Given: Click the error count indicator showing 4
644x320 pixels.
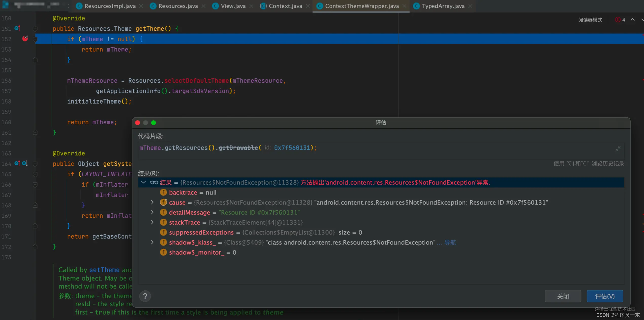Looking at the screenshot, I should click(x=620, y=20).
